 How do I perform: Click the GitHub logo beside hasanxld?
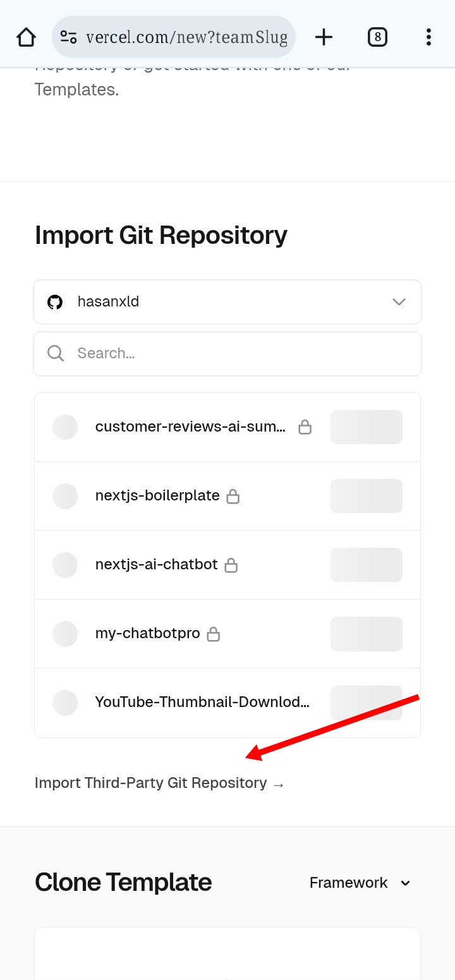tap(56, 302)
